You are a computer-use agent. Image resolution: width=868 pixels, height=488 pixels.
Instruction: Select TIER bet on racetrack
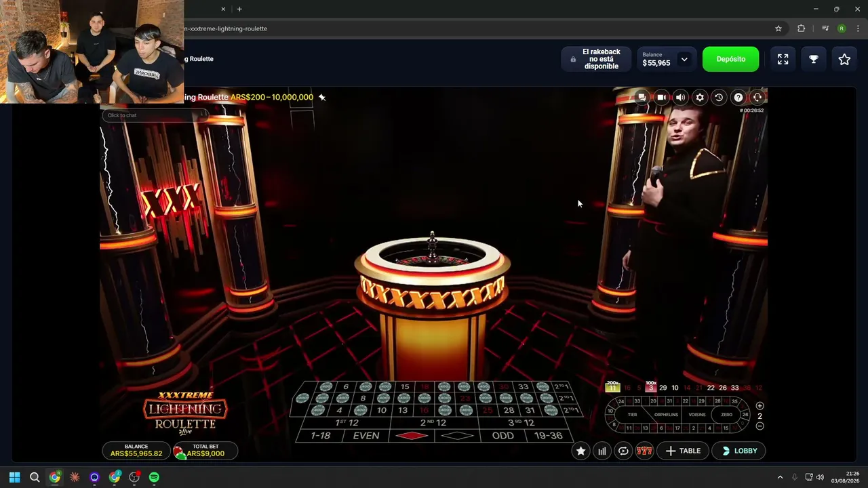point(632,414)
